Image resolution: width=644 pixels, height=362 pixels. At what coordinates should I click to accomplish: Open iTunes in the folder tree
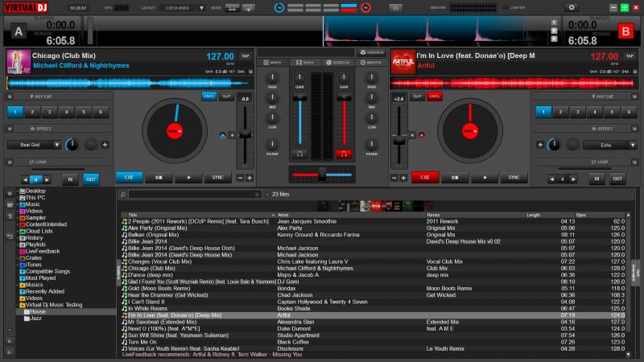click(x=33, y=265)
